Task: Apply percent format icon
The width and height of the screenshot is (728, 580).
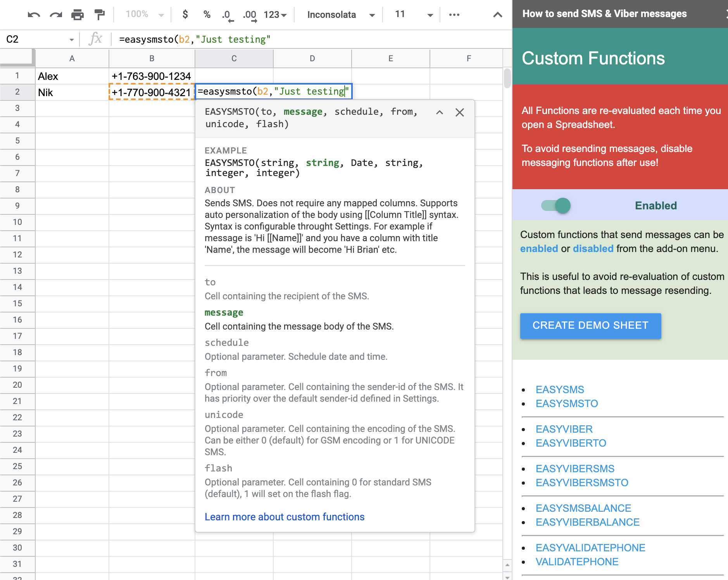Action: 207,14
